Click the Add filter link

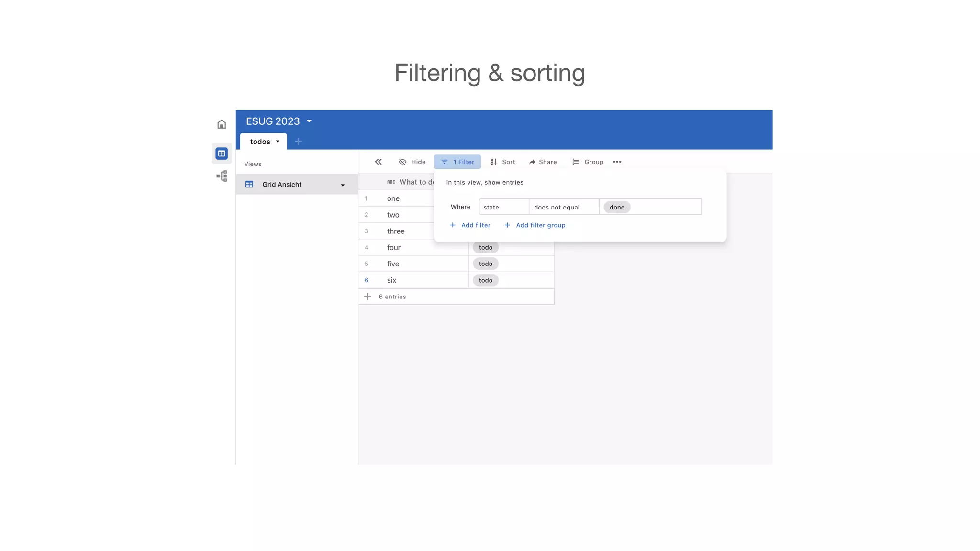pos(470,225)
